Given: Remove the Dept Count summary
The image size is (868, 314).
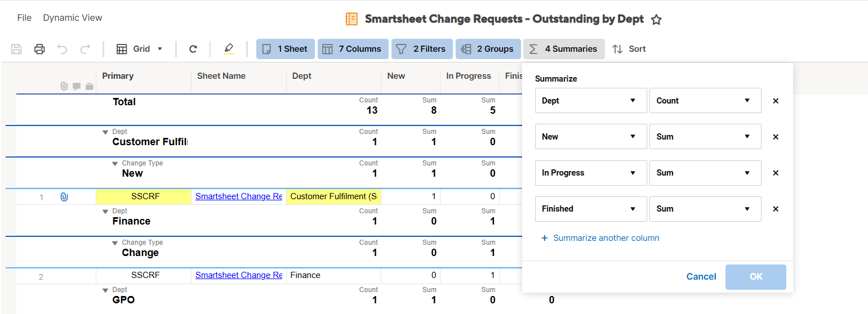Looking at the screenshot, I should 776,101.
